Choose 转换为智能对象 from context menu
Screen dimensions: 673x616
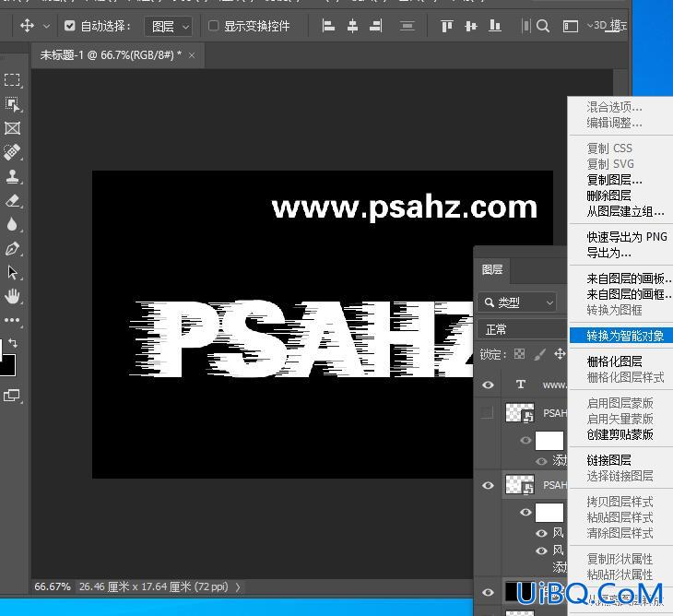tap(621, 336)
